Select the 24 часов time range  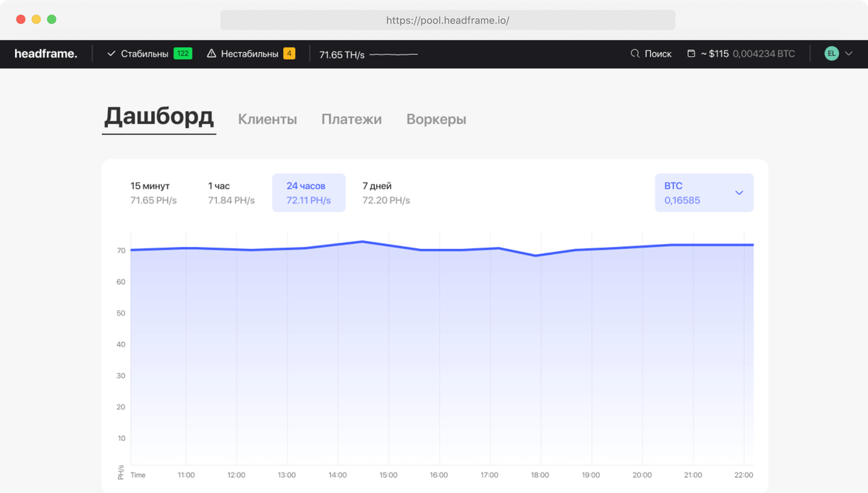pyautogui.click(x=309, y=193)
